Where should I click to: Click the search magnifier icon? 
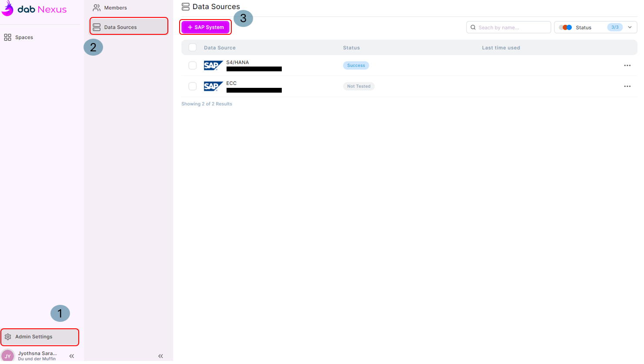[473, 27]
